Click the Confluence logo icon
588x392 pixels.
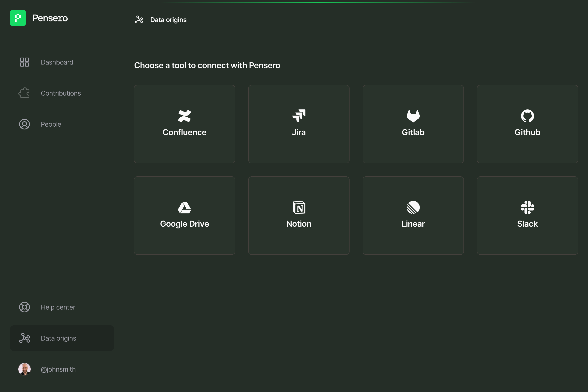point(184,116)
